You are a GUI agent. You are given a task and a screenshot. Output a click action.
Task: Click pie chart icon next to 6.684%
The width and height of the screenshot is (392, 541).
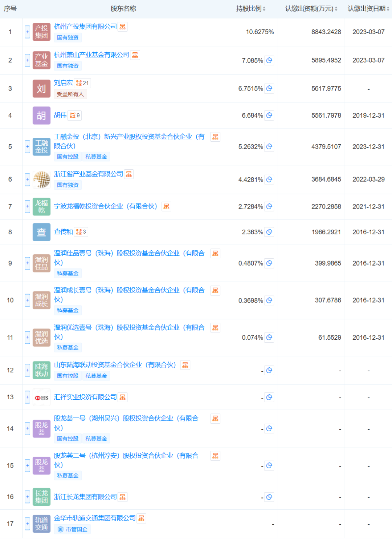pyautogui.click(x=269, y=116)
